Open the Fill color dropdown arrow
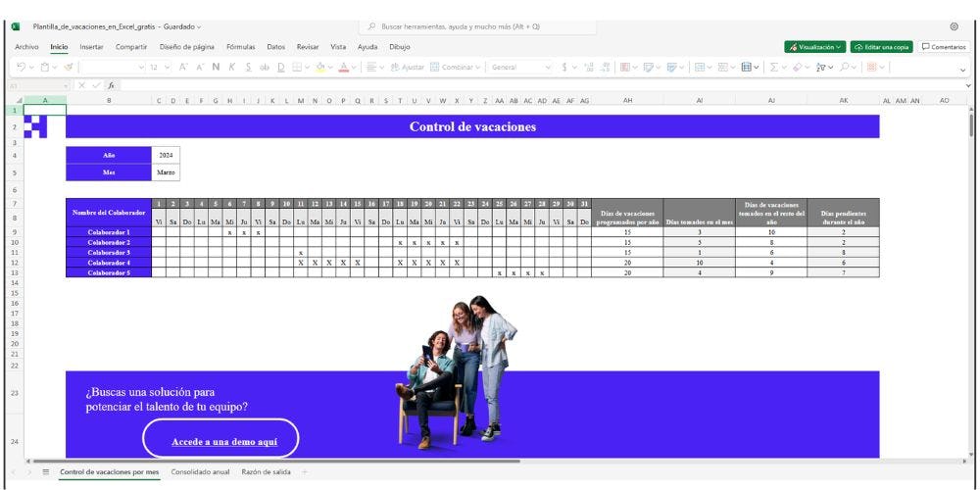This screenshot has height=490, width=980. pos(330,67)
